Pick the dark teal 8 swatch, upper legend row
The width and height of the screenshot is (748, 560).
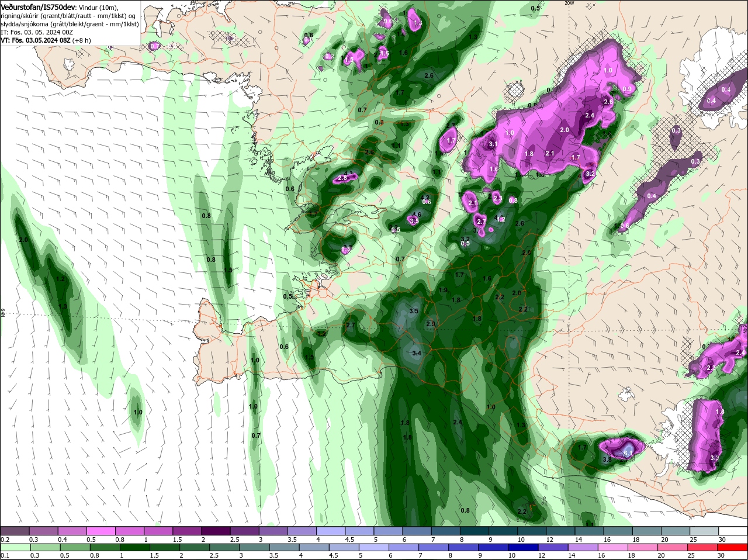(x=474, y=531)
